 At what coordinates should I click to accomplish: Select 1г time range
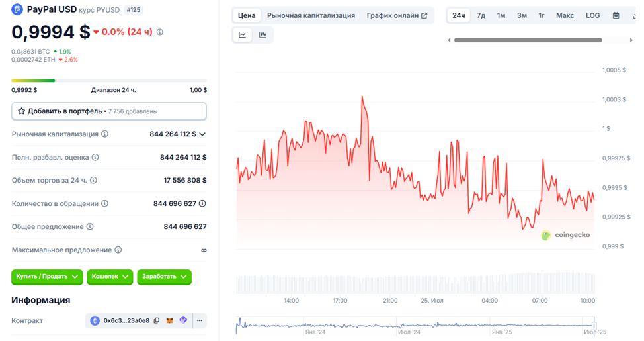(x=542, y=16)
